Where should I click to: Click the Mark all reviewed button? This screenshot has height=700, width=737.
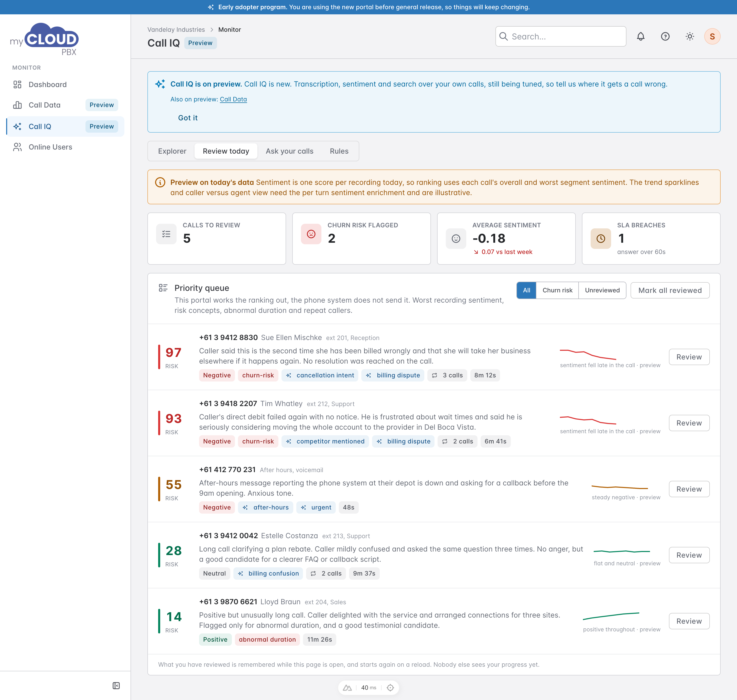coord(670,290)
